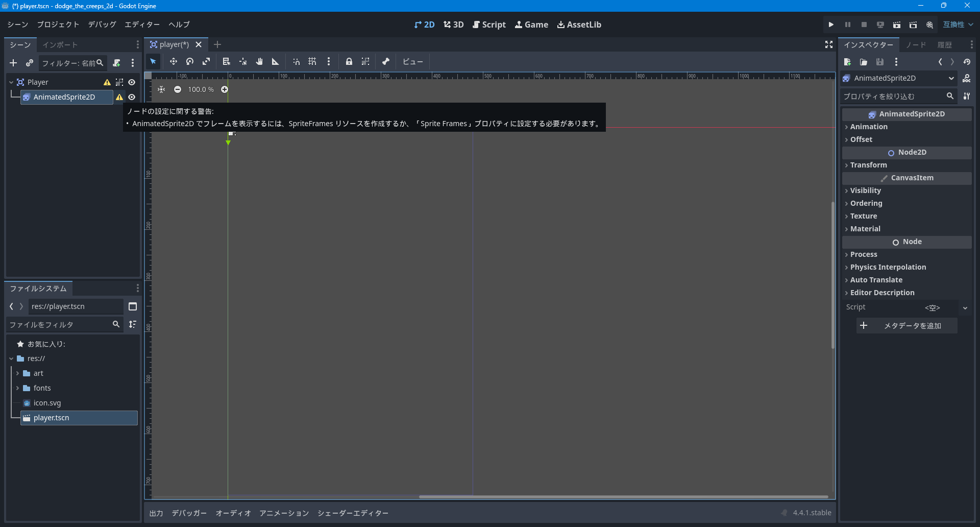The image size is (980, 527).
Task: Expand the Transform property section
Action: pos(907,165)
